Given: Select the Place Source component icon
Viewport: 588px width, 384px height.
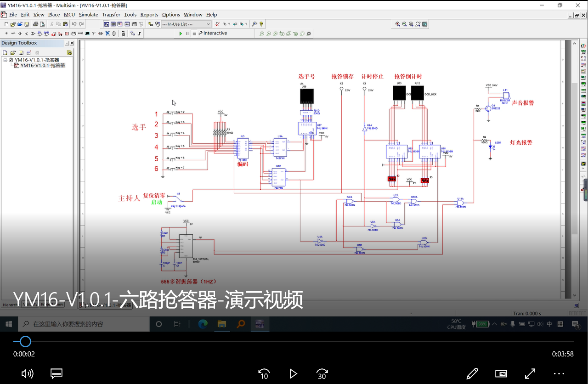Looking at the screenshot, I should click(6, 33).
